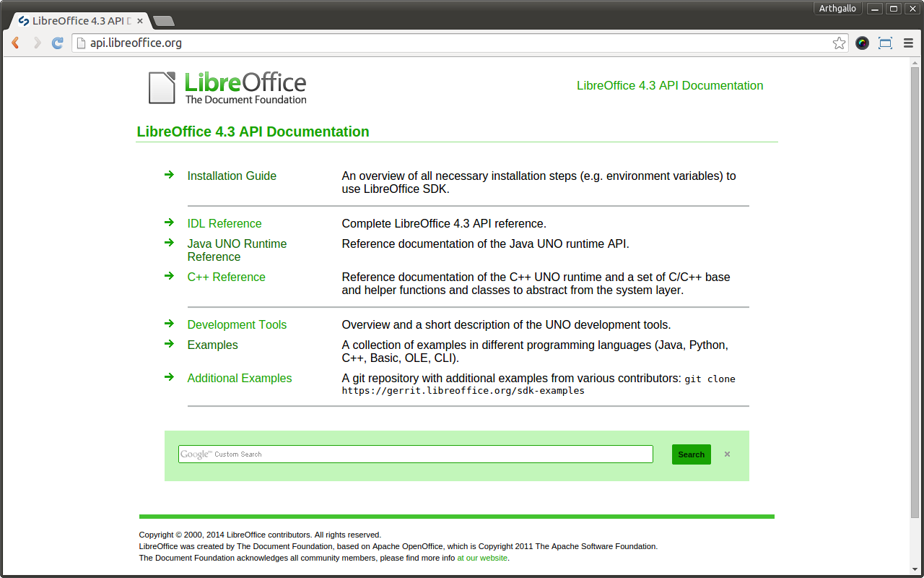Click the browser forward arrow

[x=37, y=43]
